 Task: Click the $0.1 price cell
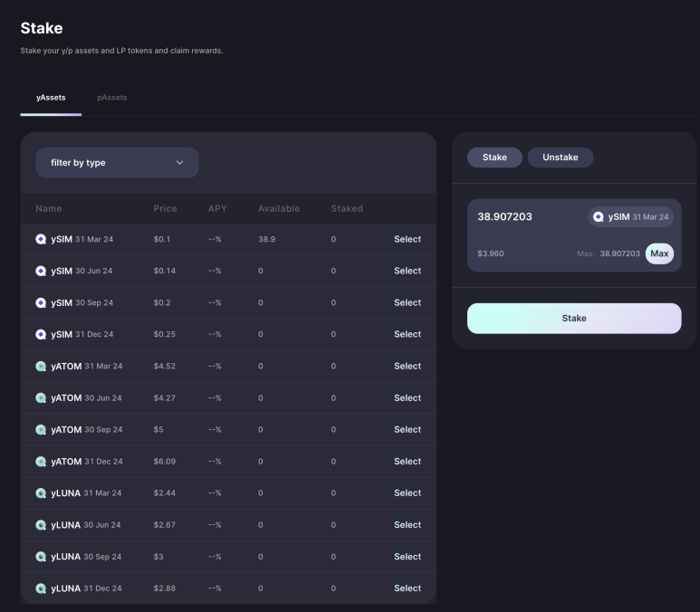(x=162, y=239)
